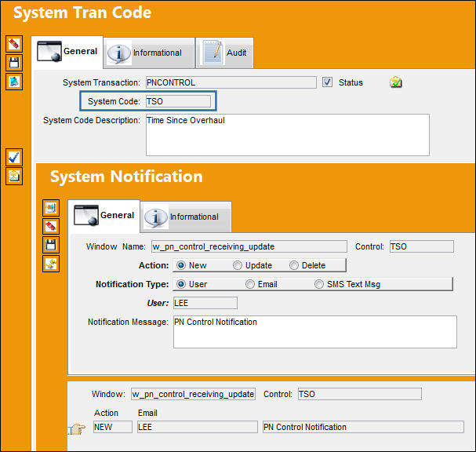
Task: Click the icon next to the Status checkbox
Action: point(395,82)
